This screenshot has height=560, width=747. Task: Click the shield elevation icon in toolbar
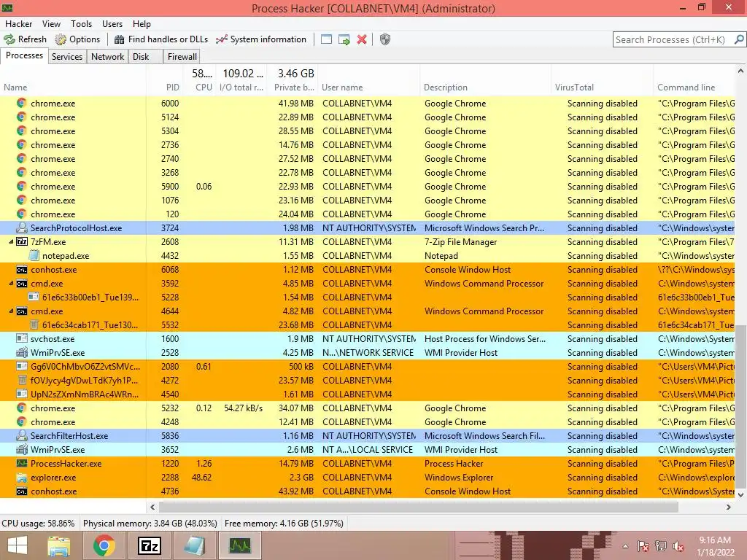pos(385,39)
